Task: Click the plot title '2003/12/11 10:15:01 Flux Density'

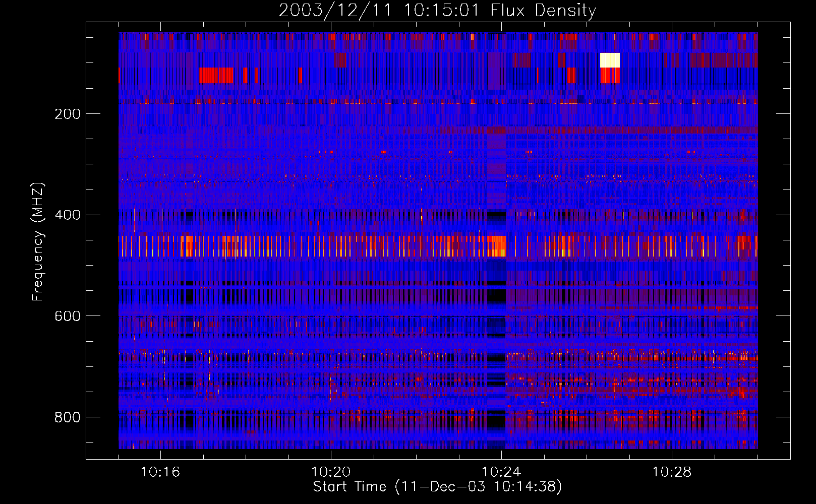Action: click(x=437, y=10)
